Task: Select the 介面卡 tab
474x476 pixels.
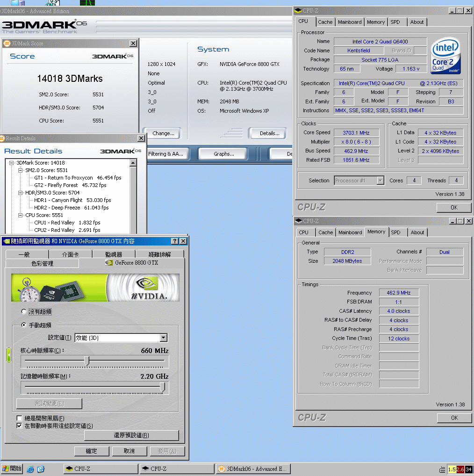Action: point(70,254)
